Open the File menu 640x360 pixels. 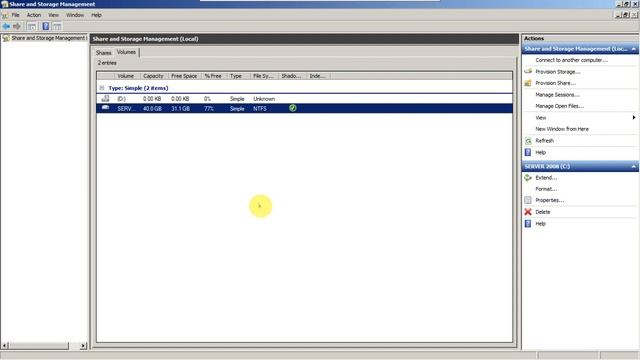click(16, 15)
